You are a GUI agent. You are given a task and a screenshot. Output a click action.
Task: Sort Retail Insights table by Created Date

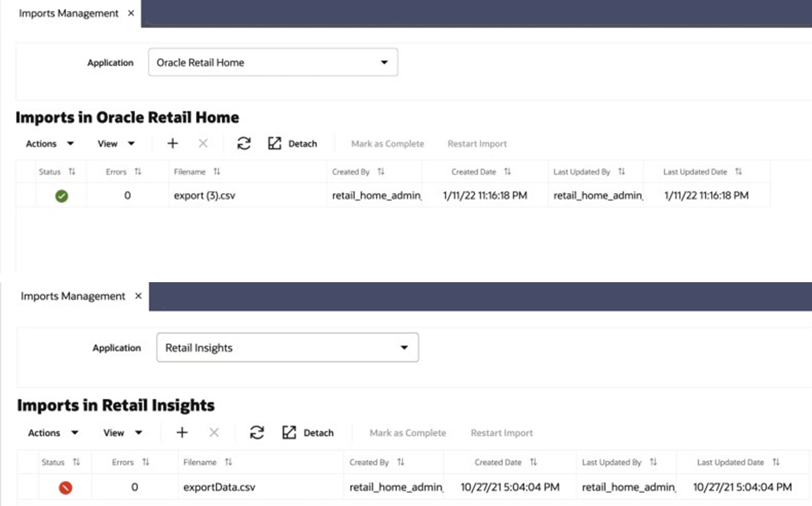(x=534, y=462)
